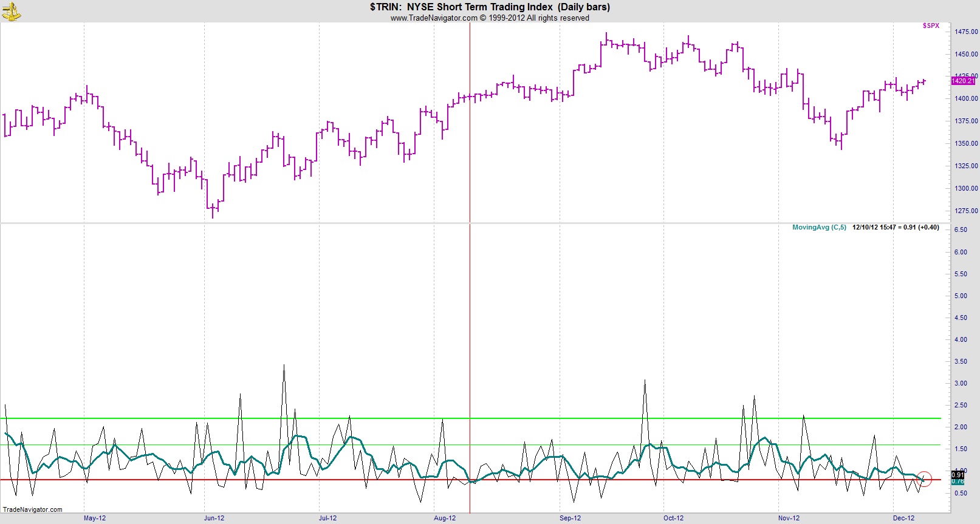Click the Sep-12 date label
This screenshot has height=524, width=980.
[x=570, y=518]
